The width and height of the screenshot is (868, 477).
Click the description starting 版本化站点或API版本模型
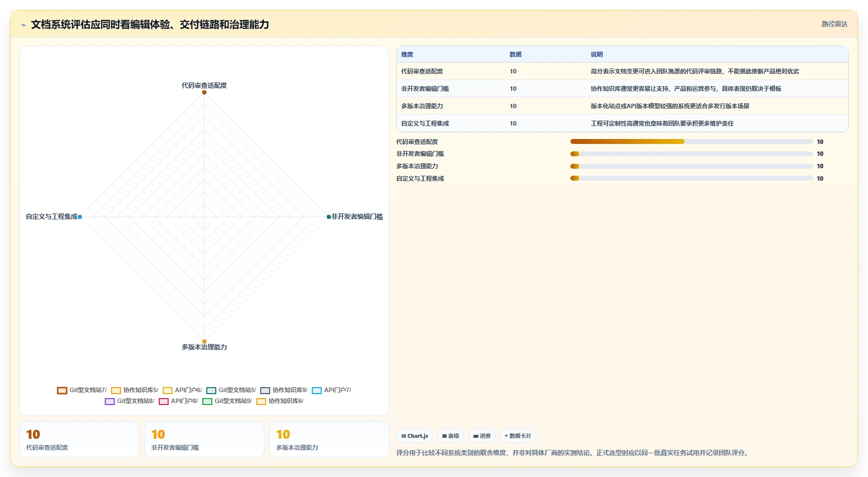pyautogui.click(x=670, y=106)
